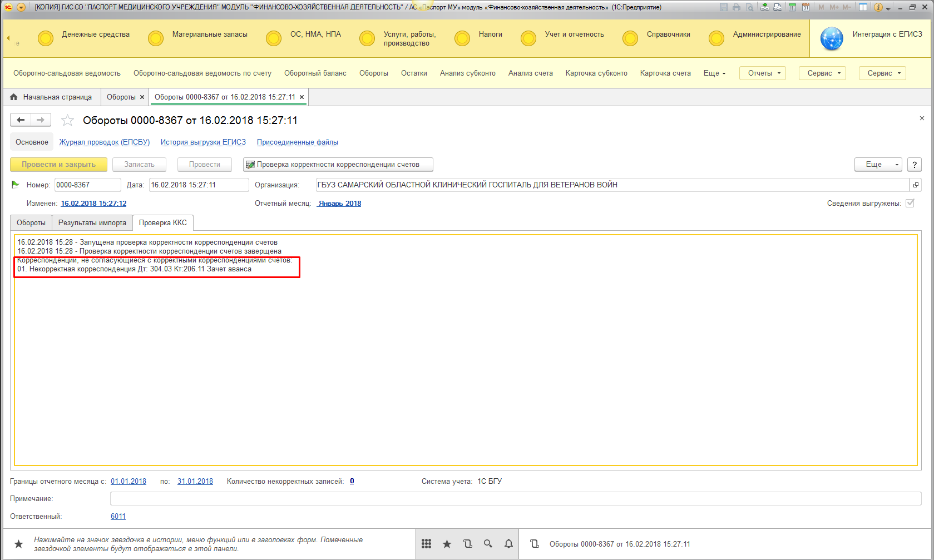Open notifications bell icon
934x560 pixels.
tap(508, 544)
